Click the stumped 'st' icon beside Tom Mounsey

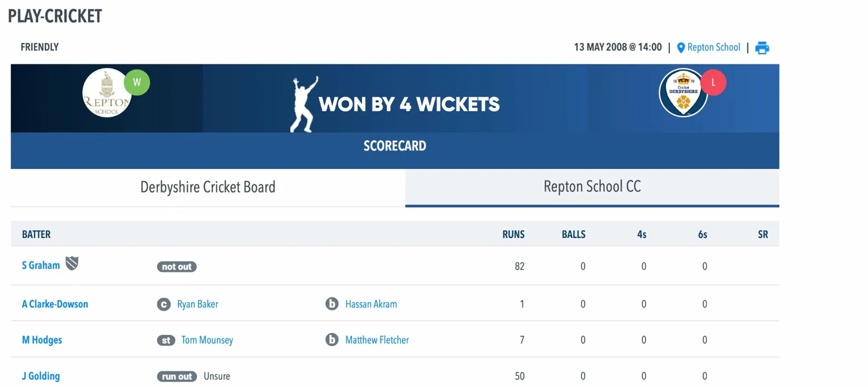point(166,340)
